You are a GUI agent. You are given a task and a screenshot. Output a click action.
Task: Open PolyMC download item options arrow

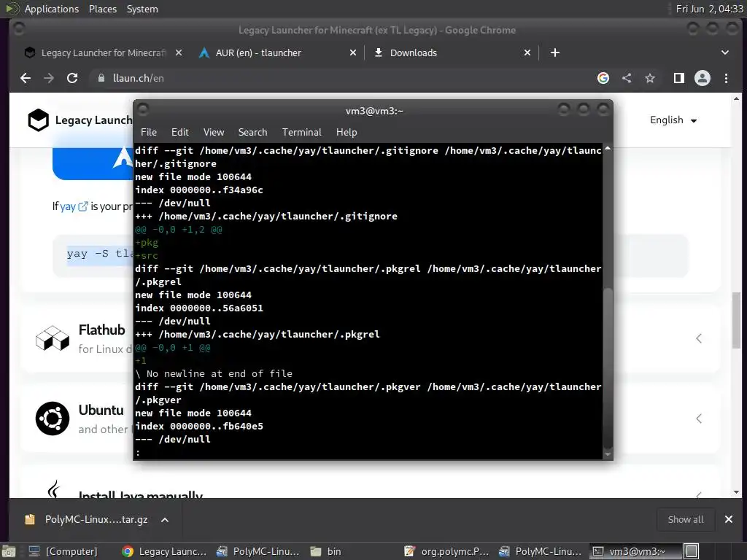(x=164, y=519)
